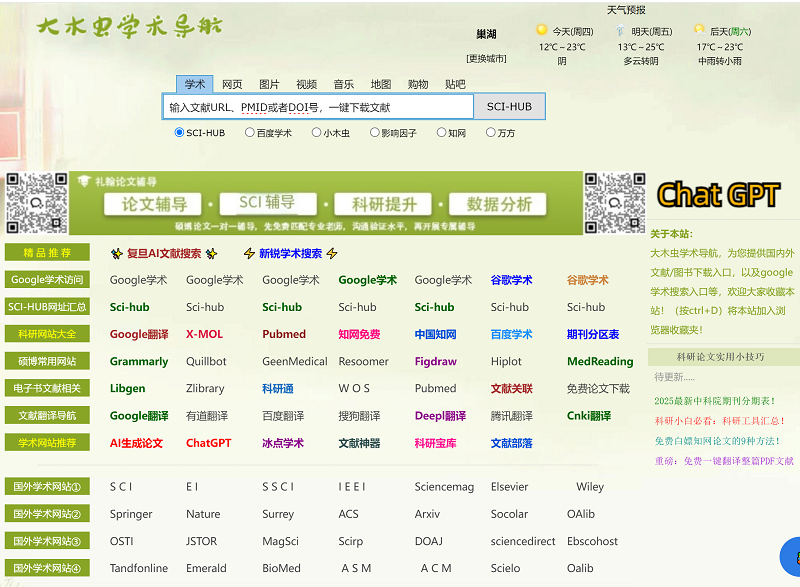Open the 硕博常用网站 category button
The height and width of the screenshot is (587, 800).
pos(47,361)
